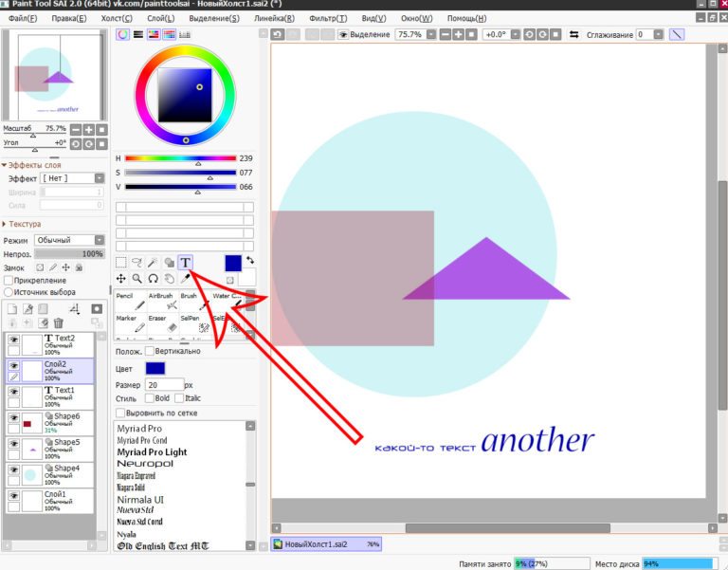Select the Magic Wand tool
728x570 pixels.
[x=153, y=263]
